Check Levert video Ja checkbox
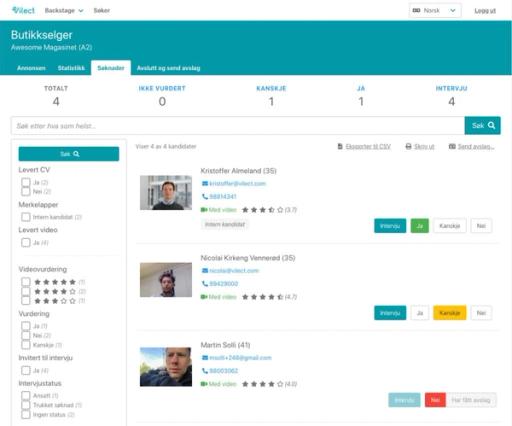The width and height of the screenshot is (512, 426). pyautogui.click(x=26, y=243)
